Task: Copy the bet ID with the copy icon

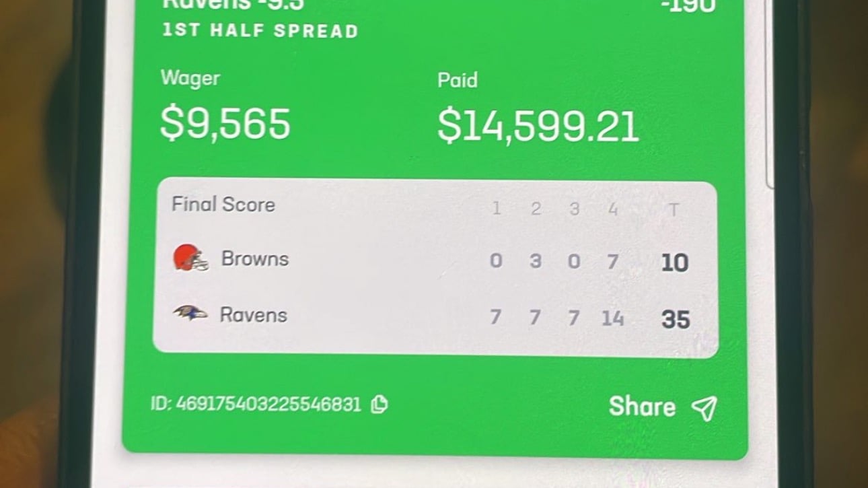Action: point(379,405)
